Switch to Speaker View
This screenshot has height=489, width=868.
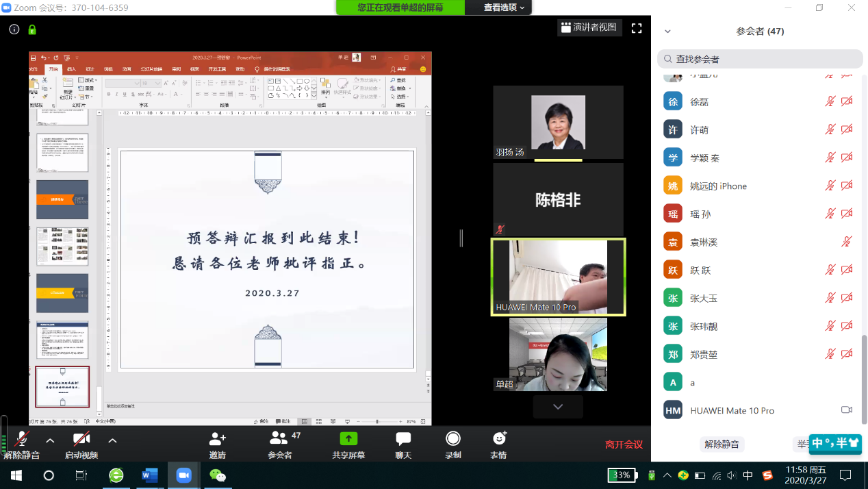(x=589, y=28)
